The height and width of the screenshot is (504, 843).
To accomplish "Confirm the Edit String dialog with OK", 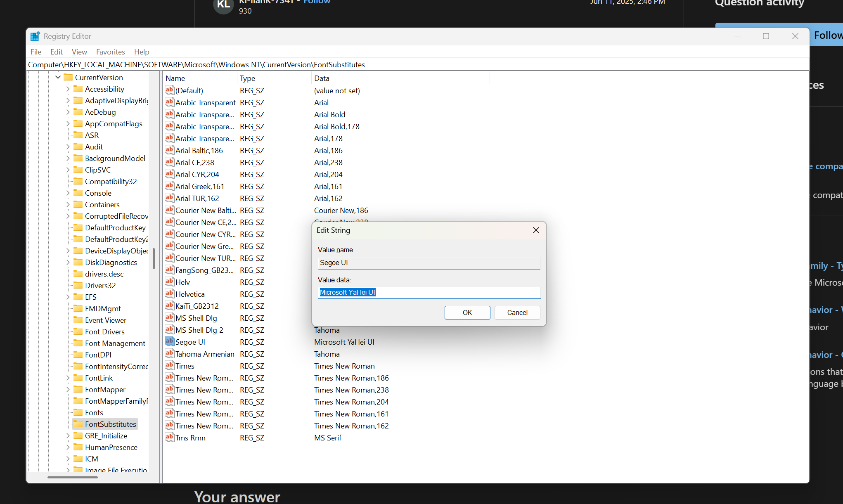I will point(467,312).
